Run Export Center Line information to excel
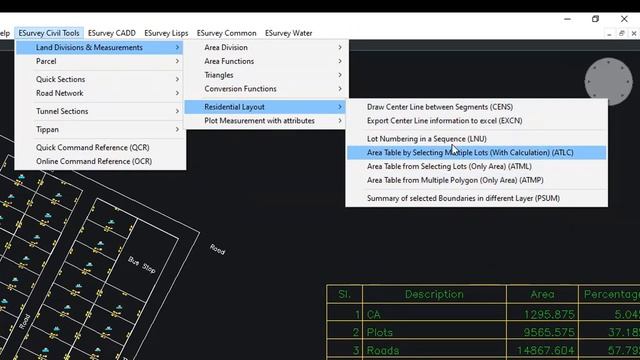 pyautogui.click(x=476, y=121)
